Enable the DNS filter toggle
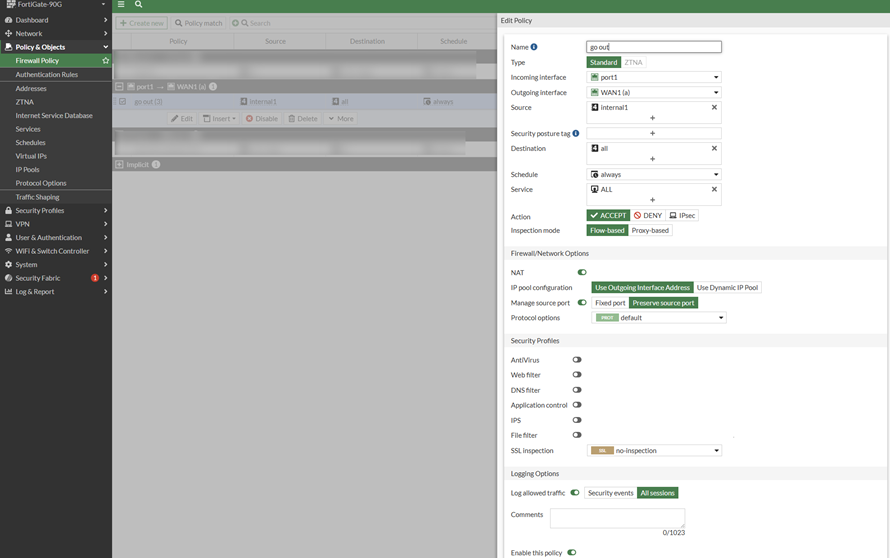The width and height of the screenshot is (890, 558). pyautogui.click(x=577, y=390)
